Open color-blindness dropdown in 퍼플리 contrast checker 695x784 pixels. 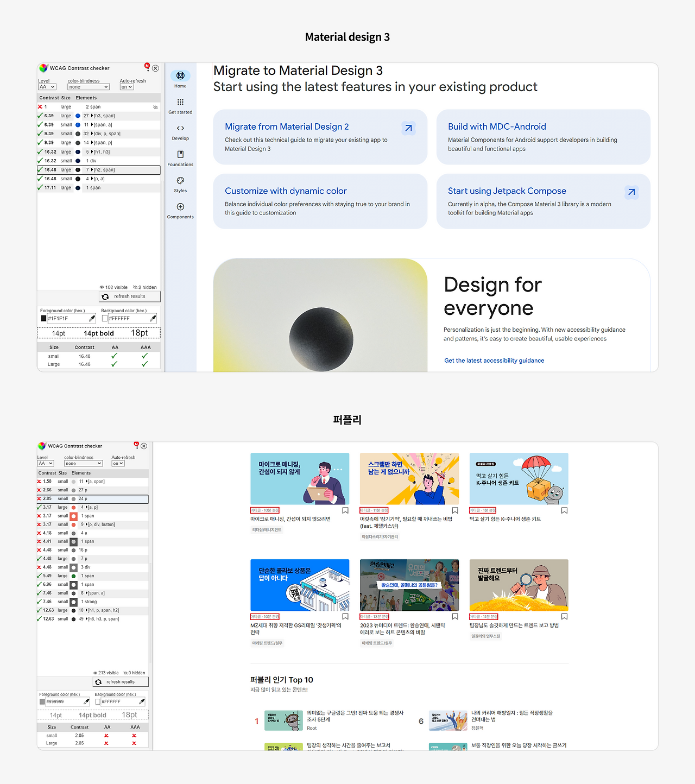click(84, 464)
